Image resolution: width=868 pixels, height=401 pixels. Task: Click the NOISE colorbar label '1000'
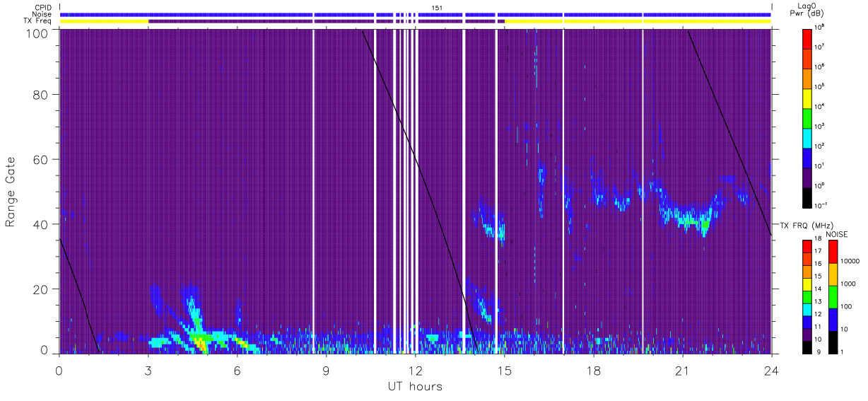[849, 284]
